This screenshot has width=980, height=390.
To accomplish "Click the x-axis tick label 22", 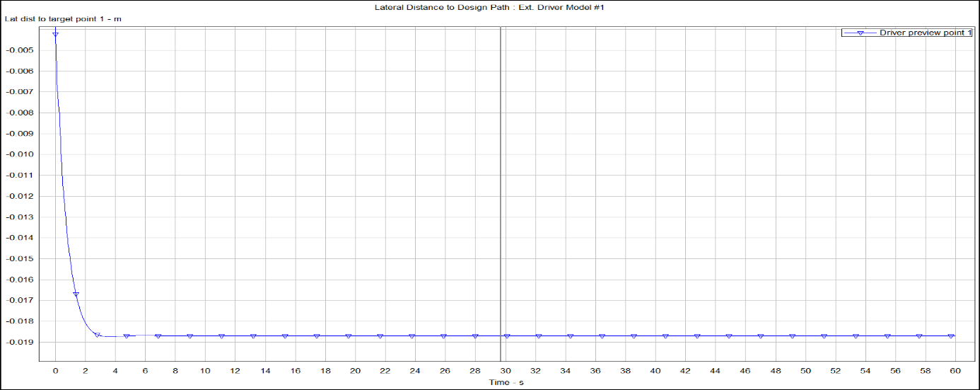I will 385,370.
